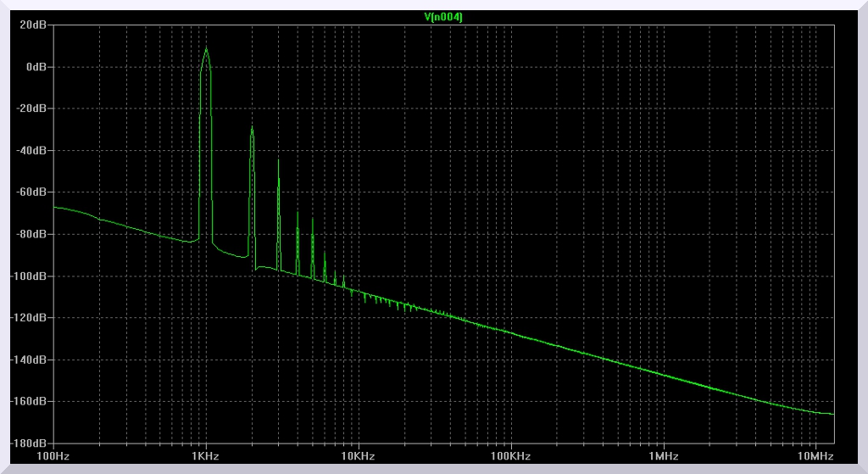
Task: Click the 10MHz frequency axis label
Action: [x=815, y=456]
